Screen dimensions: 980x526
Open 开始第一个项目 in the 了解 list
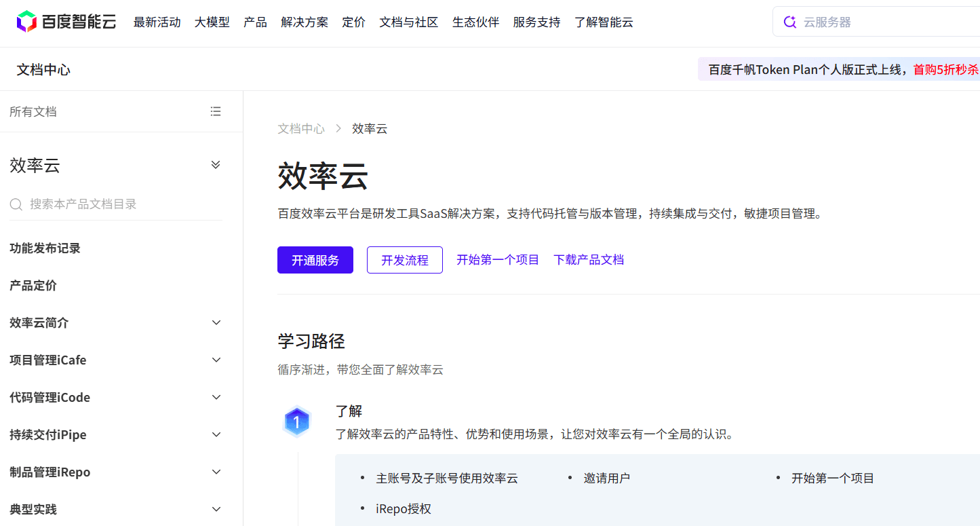pyautogui.click(x=833, y=478)
